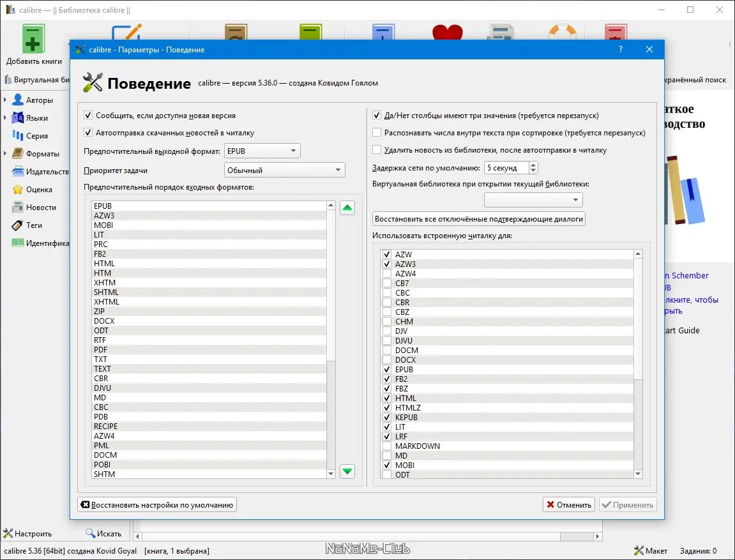Expand the Authors tree node

[x=5, y=100]
